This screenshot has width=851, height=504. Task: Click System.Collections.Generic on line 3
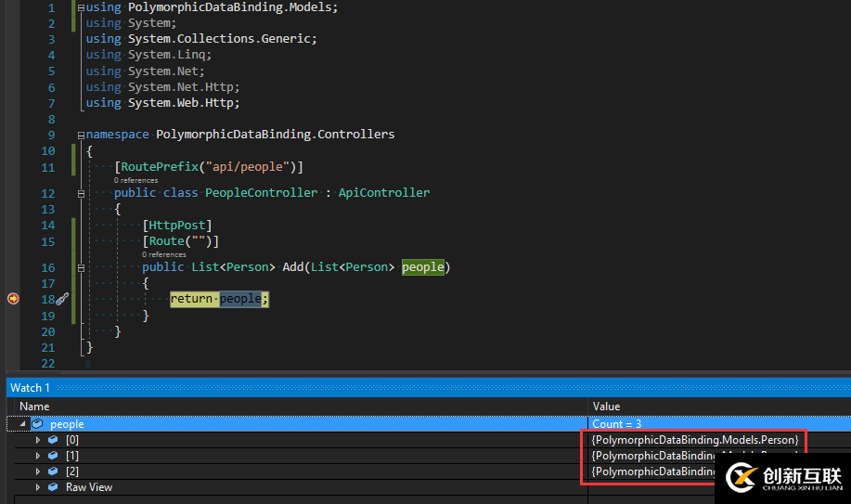click(219, 39)
